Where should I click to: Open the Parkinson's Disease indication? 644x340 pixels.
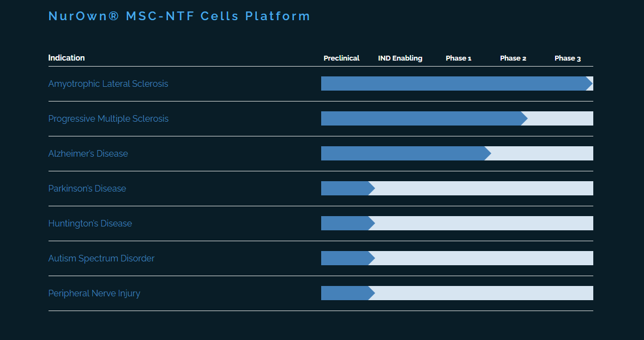pyautogui.click(x=87, y=189)
